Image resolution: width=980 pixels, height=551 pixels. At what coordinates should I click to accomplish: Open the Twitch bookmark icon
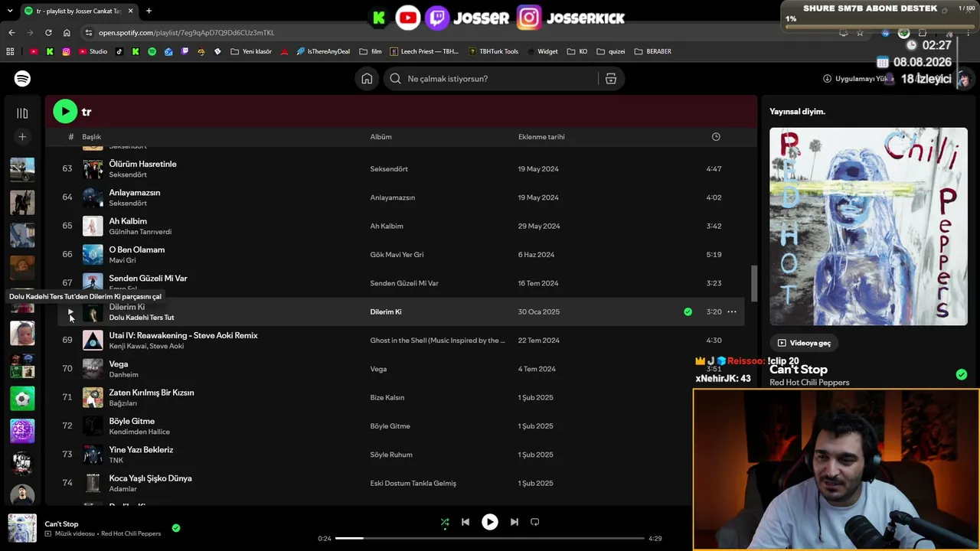tap(185, 52)
